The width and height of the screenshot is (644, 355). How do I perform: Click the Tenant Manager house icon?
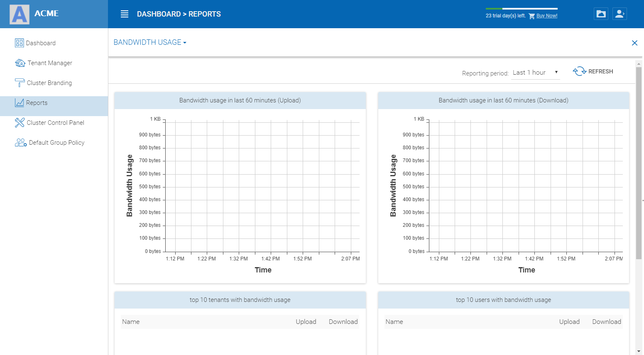click(x=20, y=63)
